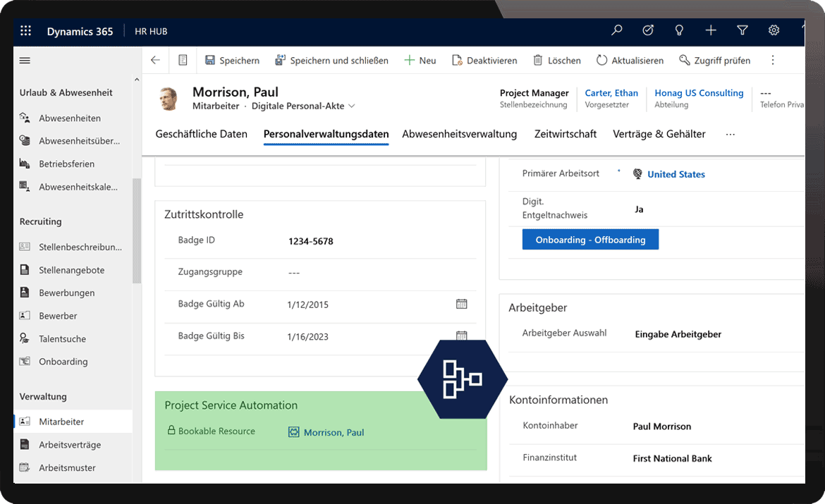Open Morrison, Paul bookable resource link
825x504 pixels.
(x=334, y=432)
